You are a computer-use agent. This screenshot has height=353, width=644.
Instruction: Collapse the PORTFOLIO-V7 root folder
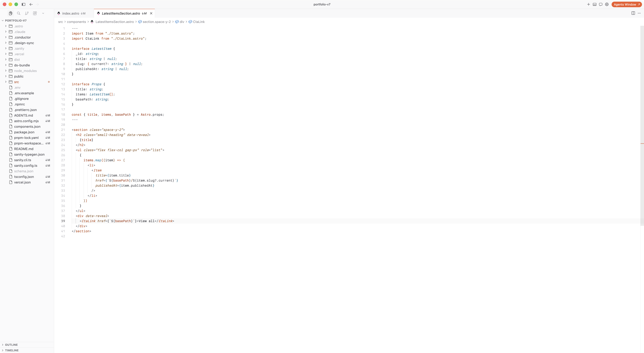[x=27, y=21]
